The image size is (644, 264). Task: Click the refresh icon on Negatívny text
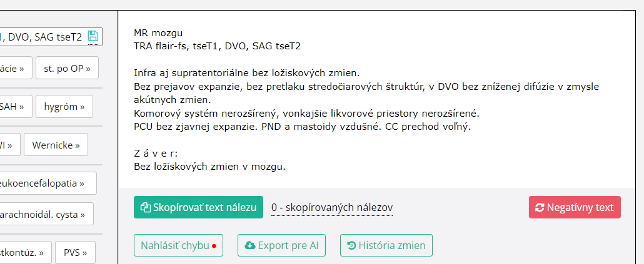coord(540,208)
